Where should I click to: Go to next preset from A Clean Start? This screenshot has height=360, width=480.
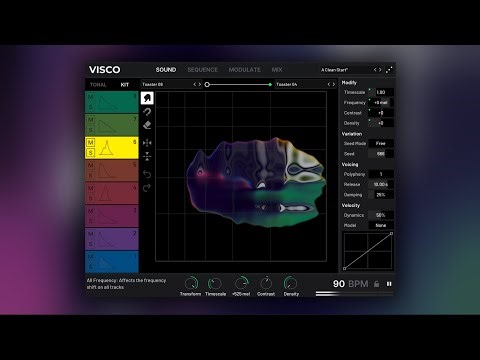380,70
